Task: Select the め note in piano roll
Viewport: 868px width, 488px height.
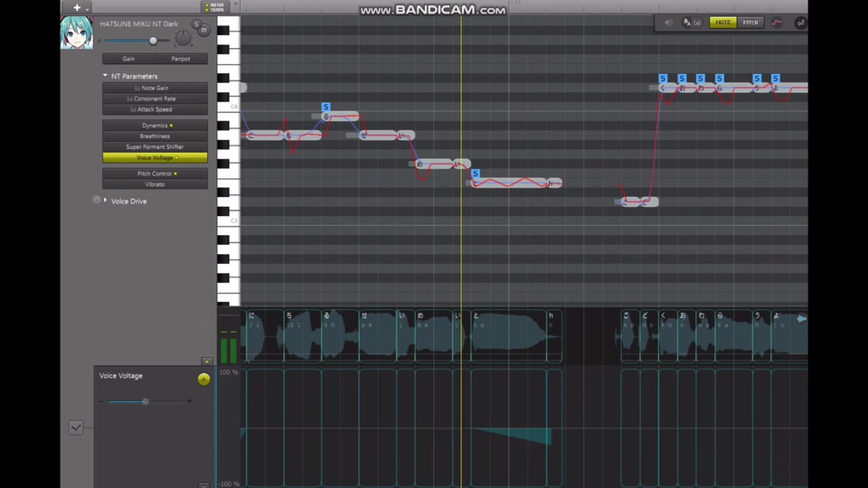Action: tap(435, 164)
